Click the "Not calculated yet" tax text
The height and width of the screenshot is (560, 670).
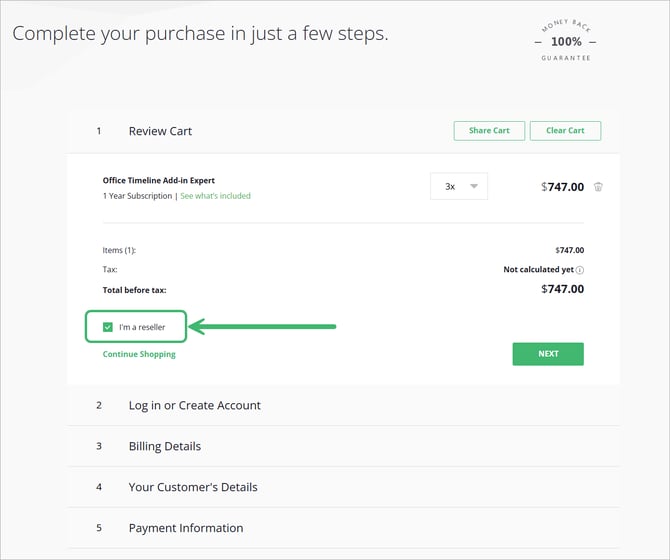(538, 270)
